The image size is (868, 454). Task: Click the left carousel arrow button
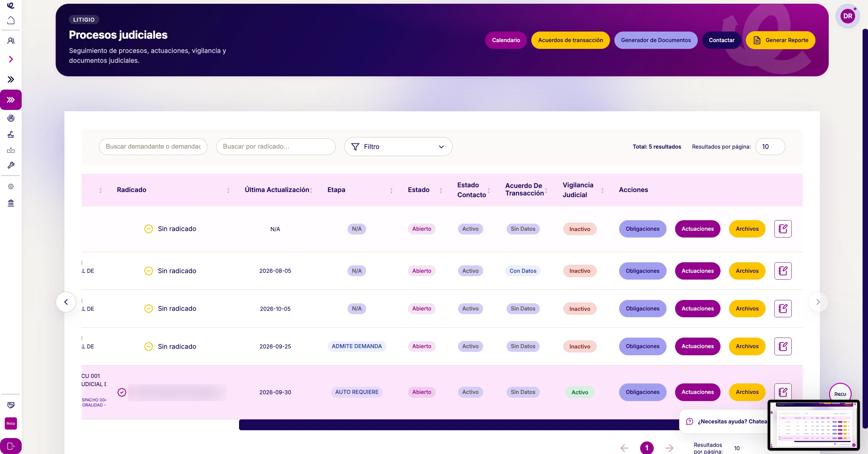tap(66, 302)
